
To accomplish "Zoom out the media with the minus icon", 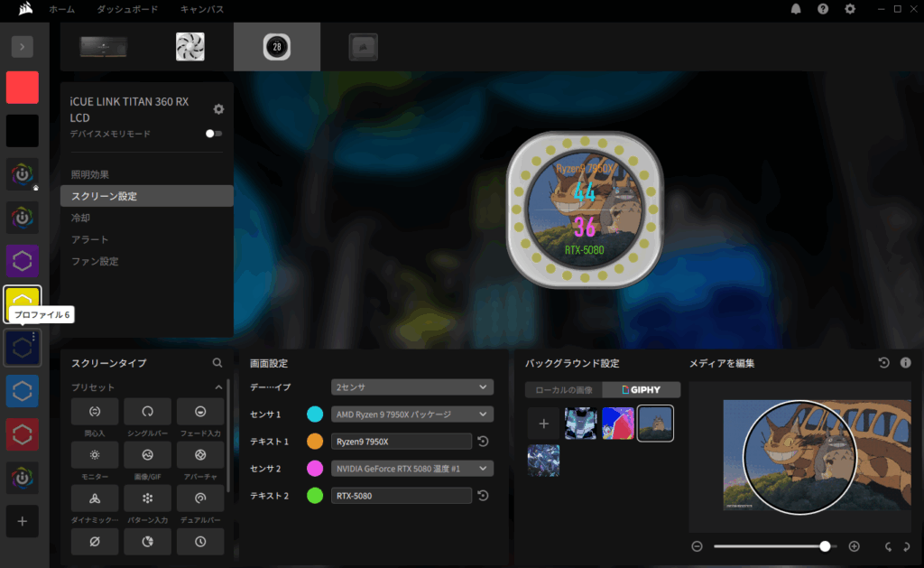I will coord(698,546).
